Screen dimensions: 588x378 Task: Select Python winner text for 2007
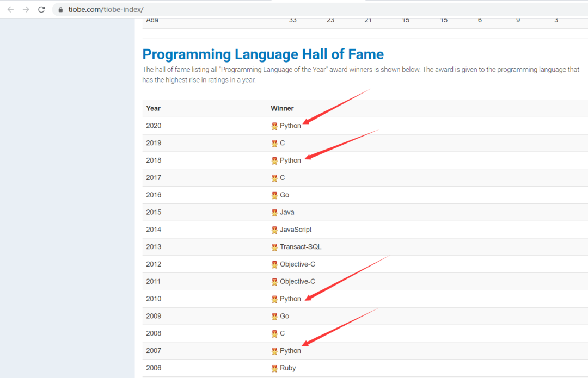click(x=290, y=351)
